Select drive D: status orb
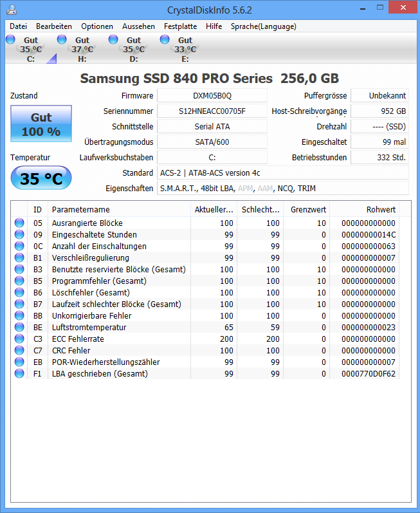The width and height of the screenshot is (420, 513). tap(113, 40)
